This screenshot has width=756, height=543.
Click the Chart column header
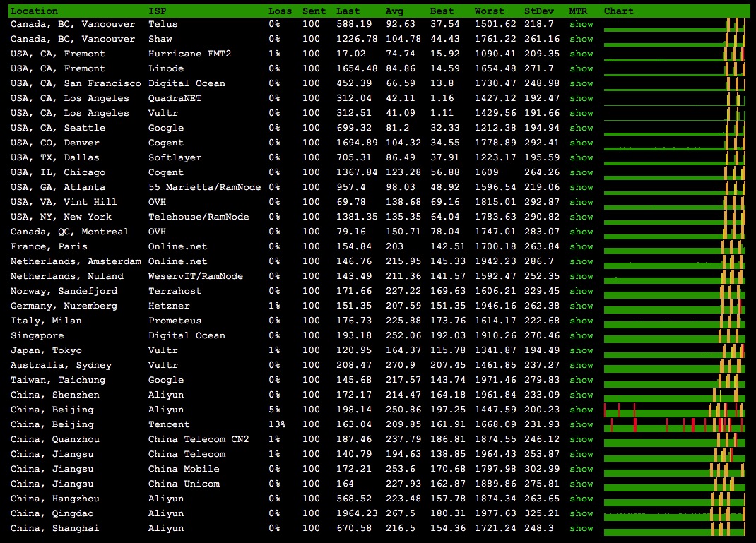point(619,11)
